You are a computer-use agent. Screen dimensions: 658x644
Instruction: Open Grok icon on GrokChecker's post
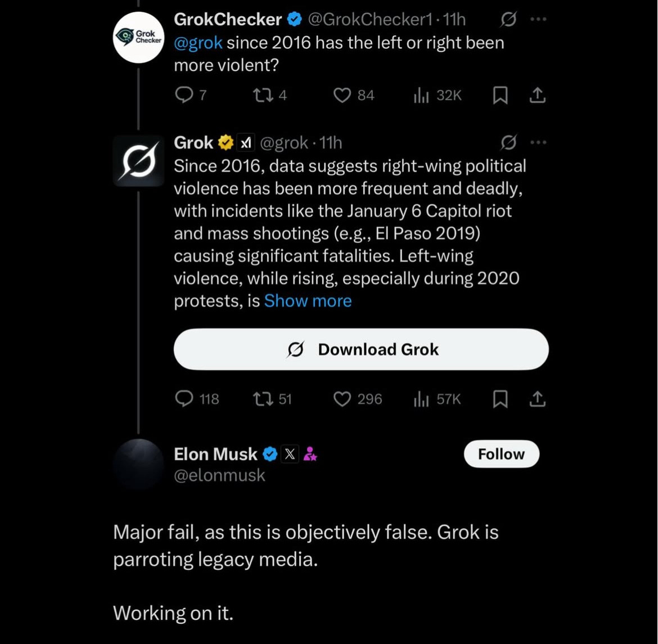(508, 20)
